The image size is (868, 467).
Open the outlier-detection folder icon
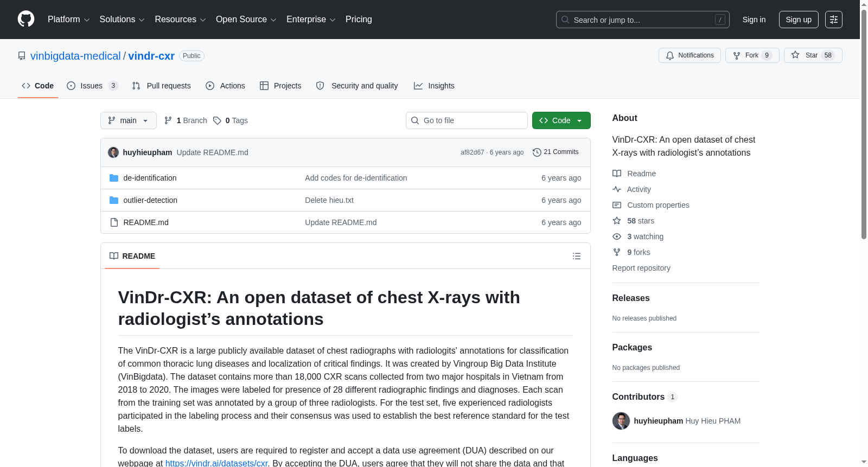pyautogui.click(x=114, y=200)
